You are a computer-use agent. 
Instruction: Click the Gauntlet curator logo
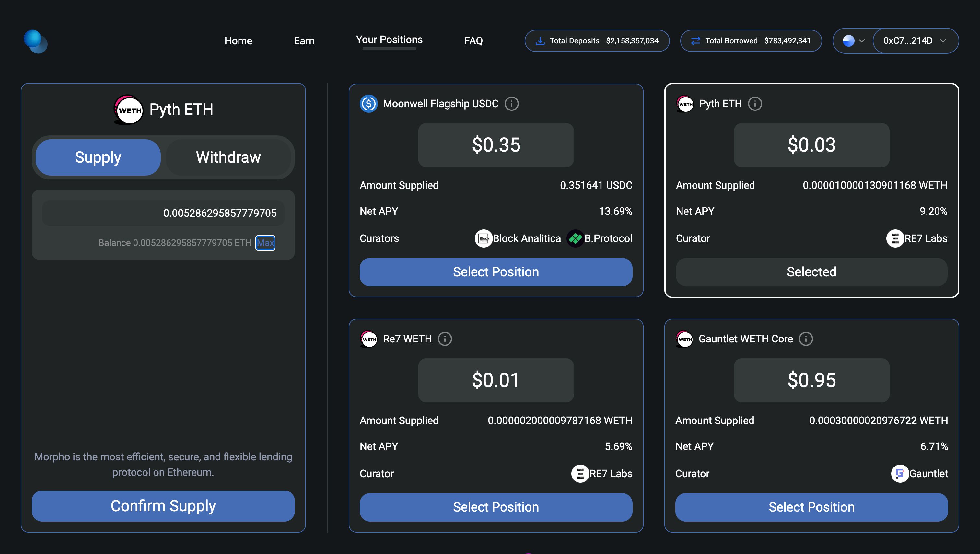900,474
